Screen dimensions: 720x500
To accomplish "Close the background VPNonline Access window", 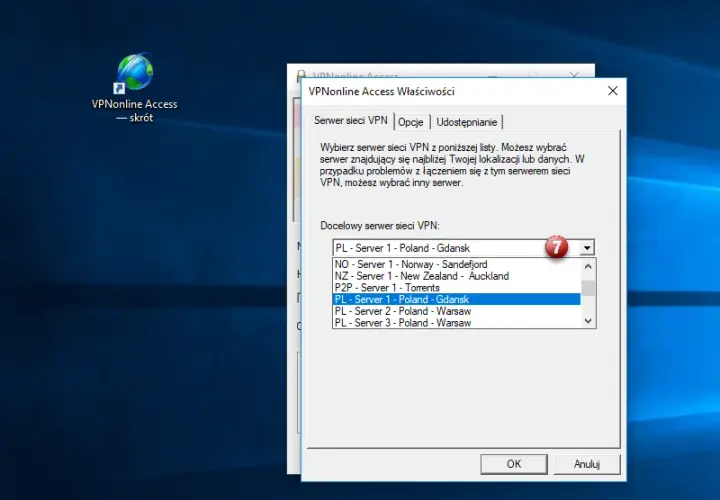I will click(x=574, y=74).
